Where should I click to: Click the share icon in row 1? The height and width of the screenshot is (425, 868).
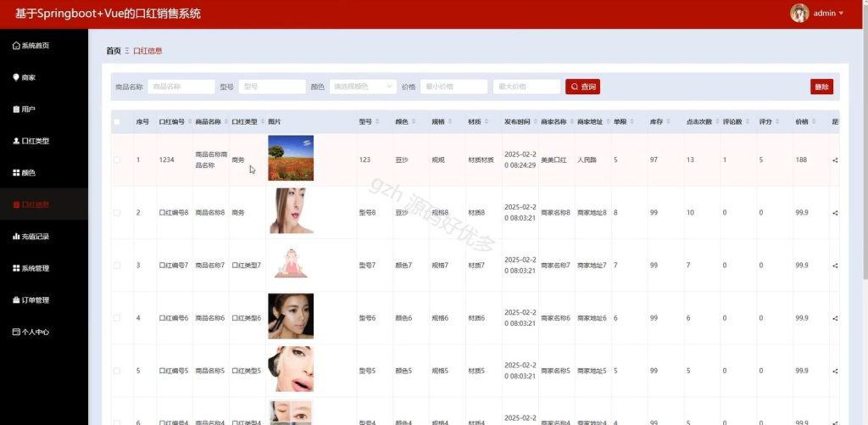(x=835, y=160)
